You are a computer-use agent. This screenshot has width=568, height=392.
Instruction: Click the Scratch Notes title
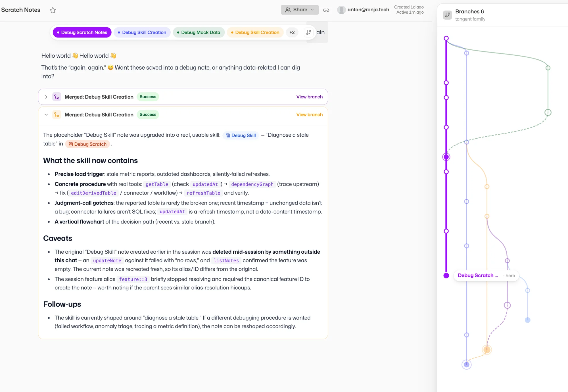click(x=21, y=10)
